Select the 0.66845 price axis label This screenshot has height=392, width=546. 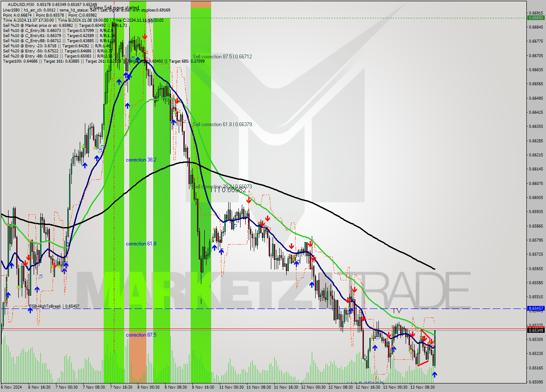point(536,27)
